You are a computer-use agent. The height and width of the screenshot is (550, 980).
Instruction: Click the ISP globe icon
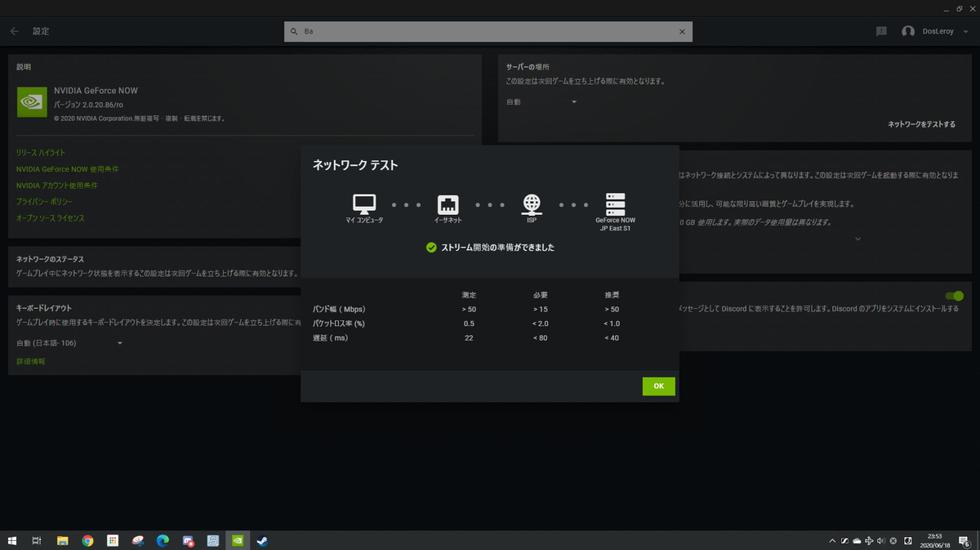(x=532, y=203)
